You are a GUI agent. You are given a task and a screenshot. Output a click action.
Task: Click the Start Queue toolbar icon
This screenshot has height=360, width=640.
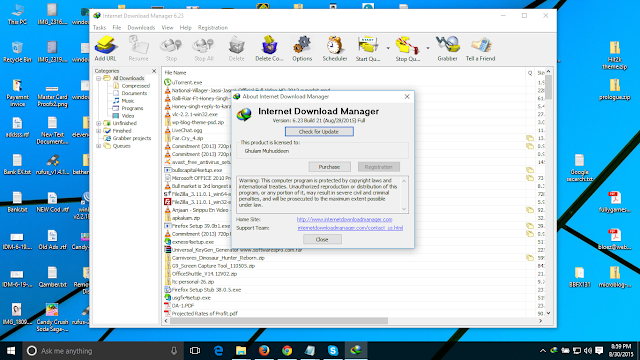pyautogui.click(x=368, y=49)
